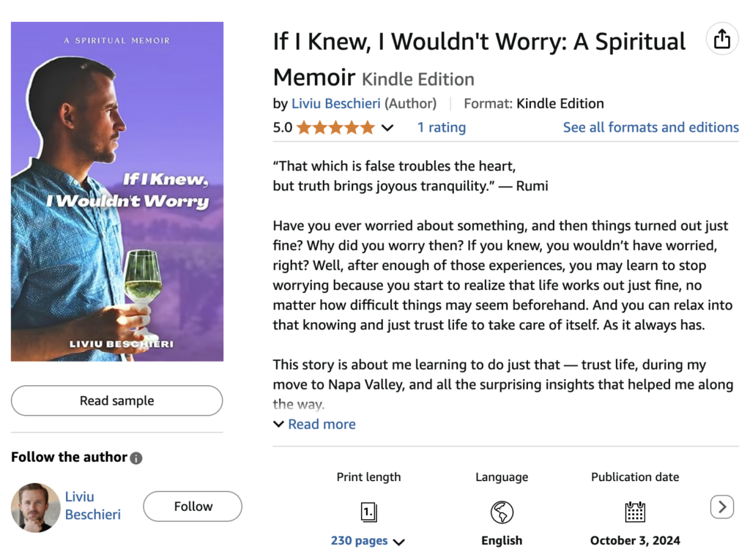Click the publication date calendar icon
This screenshot has height=560, width=750.
click(635, 512)
